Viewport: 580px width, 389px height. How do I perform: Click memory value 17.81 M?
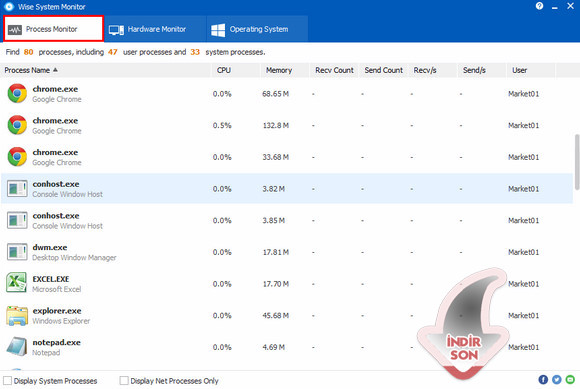(x=276, y=252)
